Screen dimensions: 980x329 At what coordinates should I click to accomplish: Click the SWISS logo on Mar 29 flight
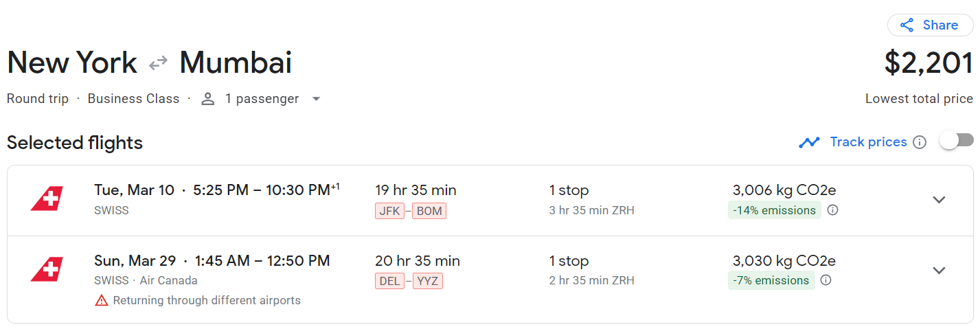[x=47, y=269]
